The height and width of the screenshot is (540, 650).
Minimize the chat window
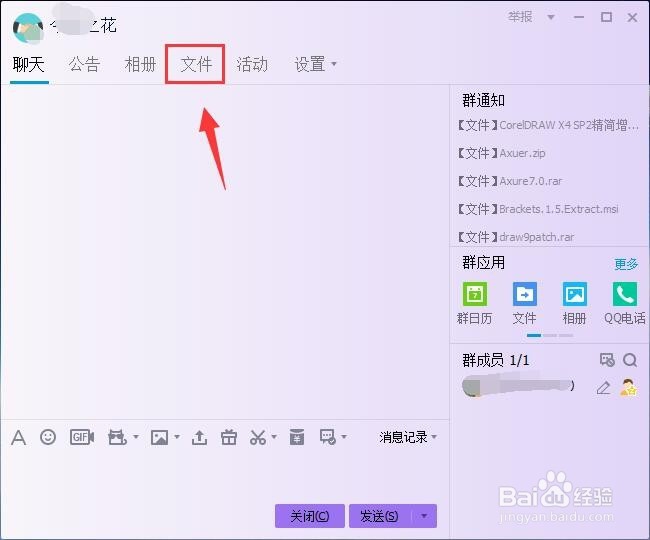tap(579, 17)
